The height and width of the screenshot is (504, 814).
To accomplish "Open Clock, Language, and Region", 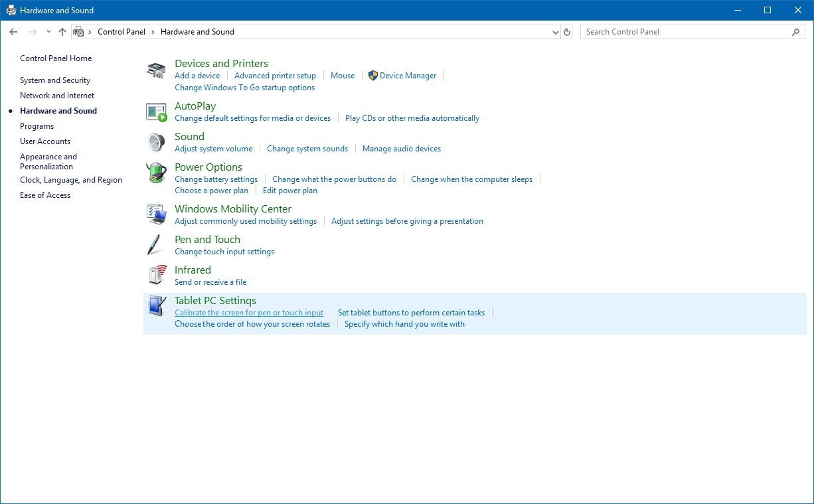I will [x=71, y=180].
